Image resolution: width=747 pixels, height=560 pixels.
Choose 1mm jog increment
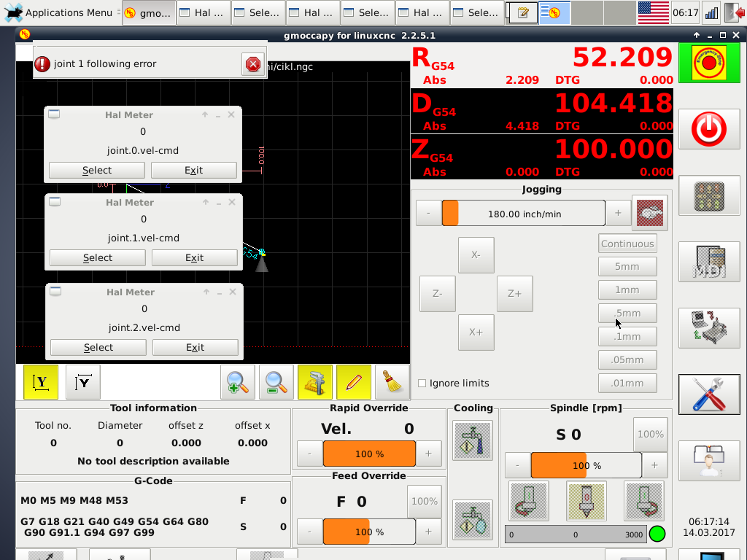(627, 290)
